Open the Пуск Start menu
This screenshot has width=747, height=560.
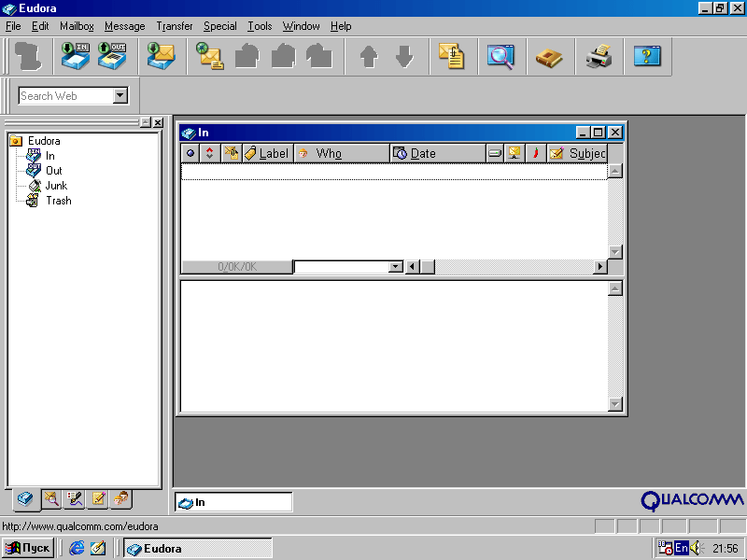(28, 548)
